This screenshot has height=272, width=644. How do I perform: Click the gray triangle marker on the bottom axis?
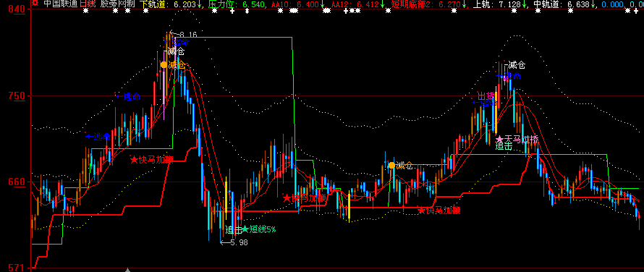pos(128,270)
